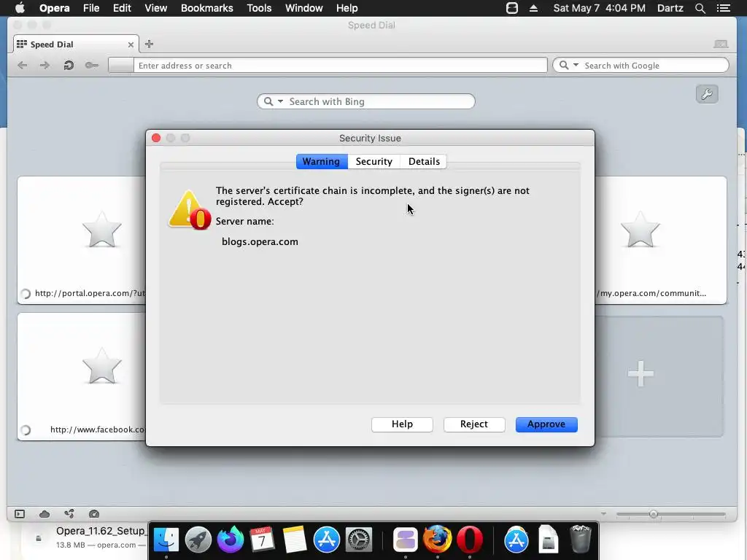747x560 pixels.
Task: Open the View menu
Action: coord(156,8)
